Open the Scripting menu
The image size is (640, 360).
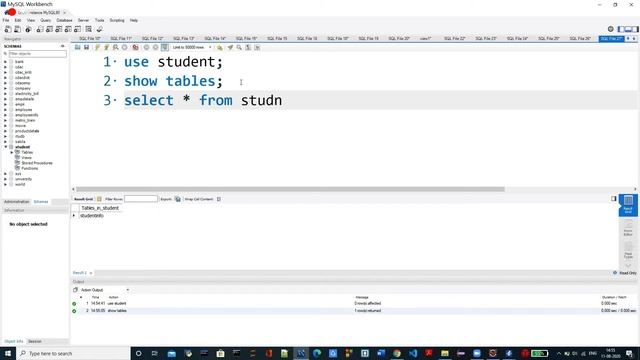point(117,20)
